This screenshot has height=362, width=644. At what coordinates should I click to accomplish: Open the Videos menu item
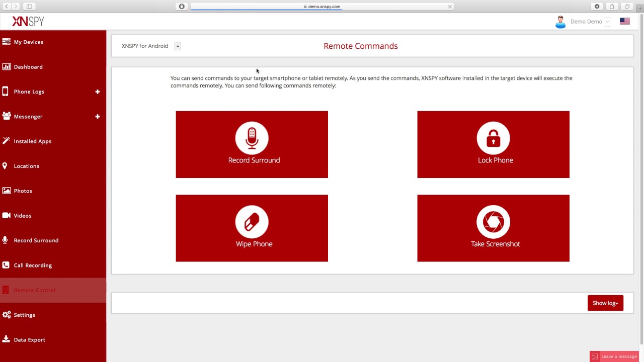[53, 215]
